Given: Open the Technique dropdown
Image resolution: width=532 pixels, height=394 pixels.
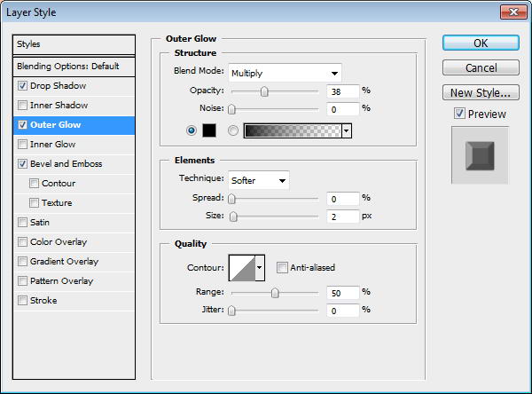Looking at the screenshot, I should pyautogui.click(x=259, y=180).
